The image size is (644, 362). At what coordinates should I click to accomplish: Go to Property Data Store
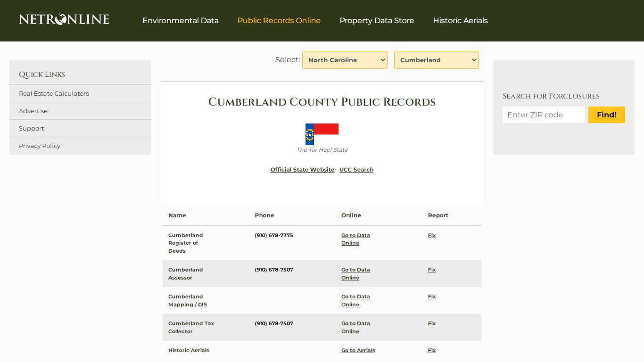(x=377, y=21)
